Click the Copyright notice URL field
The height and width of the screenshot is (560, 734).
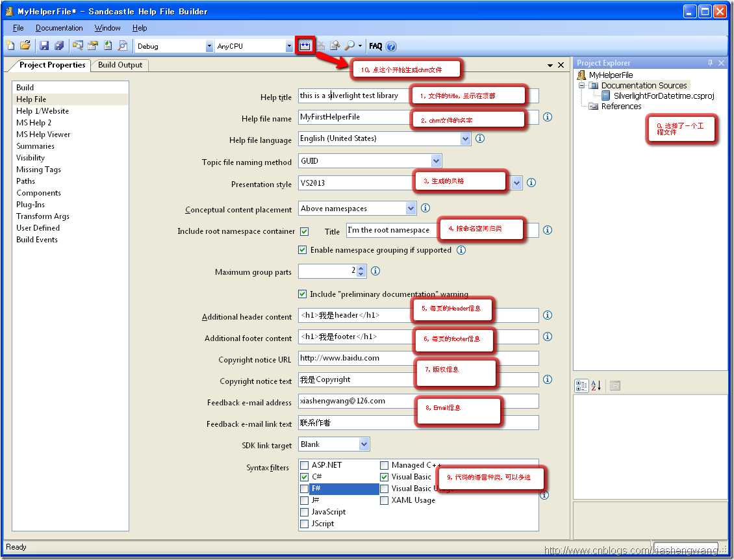pos(418,358)
